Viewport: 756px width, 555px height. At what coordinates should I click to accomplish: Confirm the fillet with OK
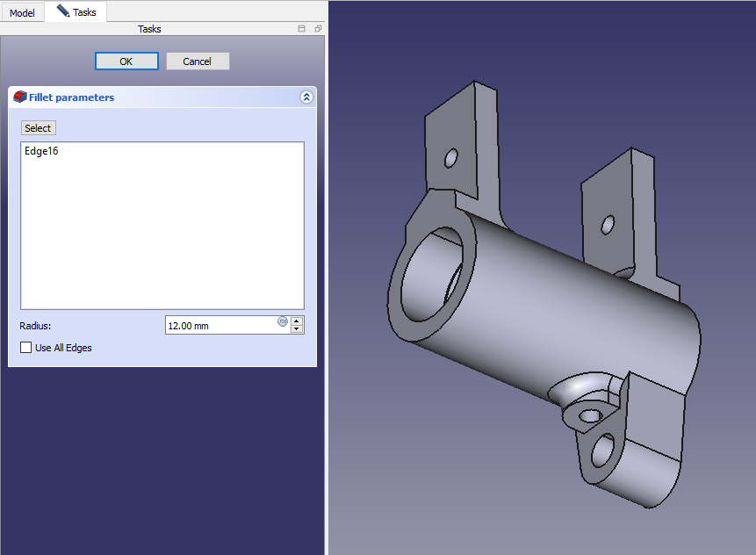(126, 61)
